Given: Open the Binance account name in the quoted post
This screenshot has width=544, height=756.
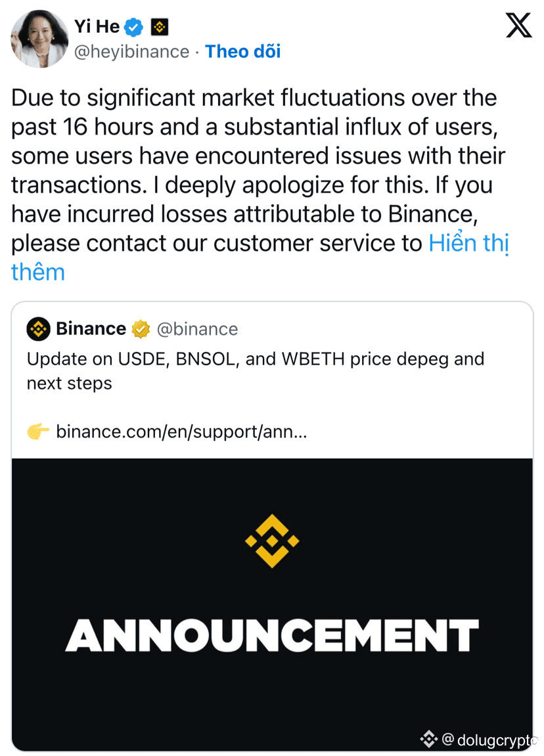Looking at the screenshot, I should (91, 328).
